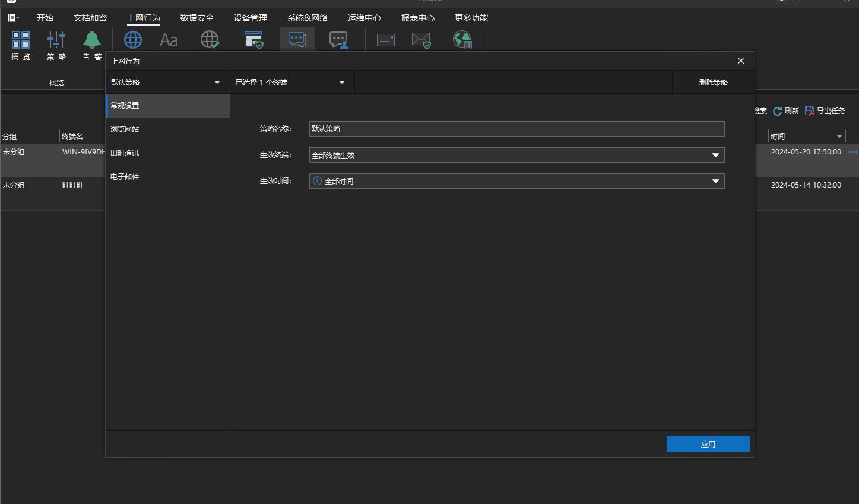Screen dimensions: 859x504
Task: Close the 上网行为 dialog
Action: tap(741, 61)
